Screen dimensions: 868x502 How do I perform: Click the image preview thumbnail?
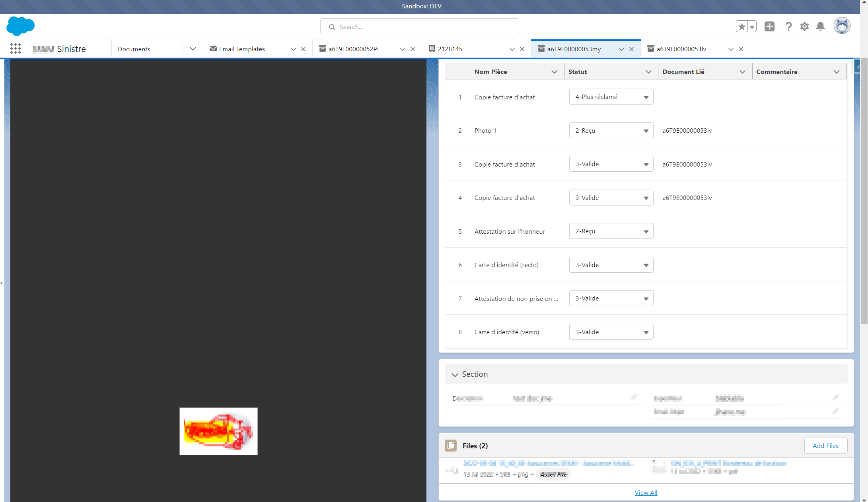[218, 431]
